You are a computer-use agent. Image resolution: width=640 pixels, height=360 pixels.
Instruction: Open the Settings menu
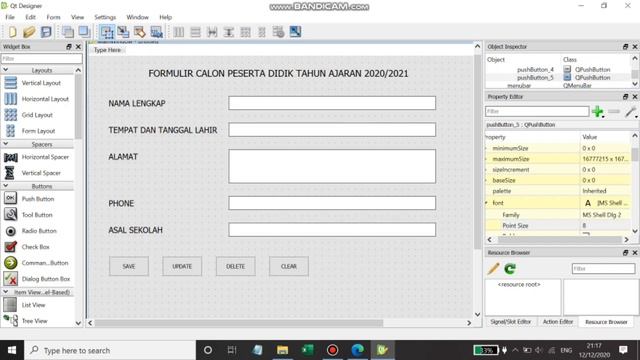click(105, 17)
